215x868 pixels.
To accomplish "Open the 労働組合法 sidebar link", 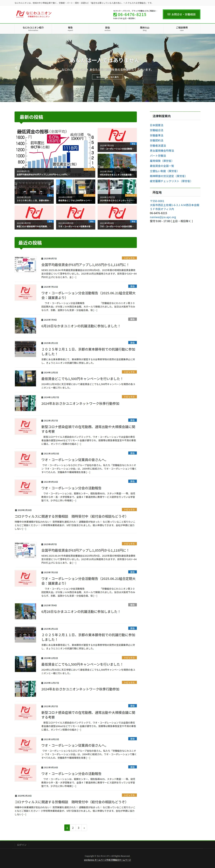I will pyautogui.click(x=156, y=130).
